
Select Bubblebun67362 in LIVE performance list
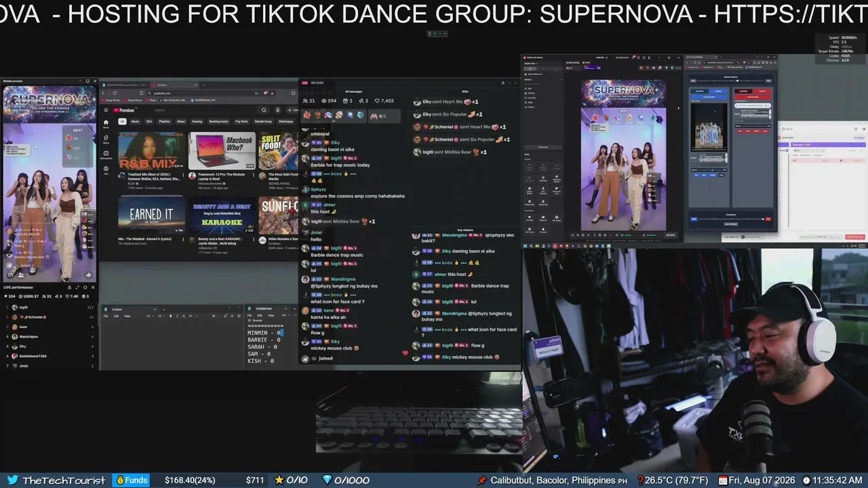point(50,356)
